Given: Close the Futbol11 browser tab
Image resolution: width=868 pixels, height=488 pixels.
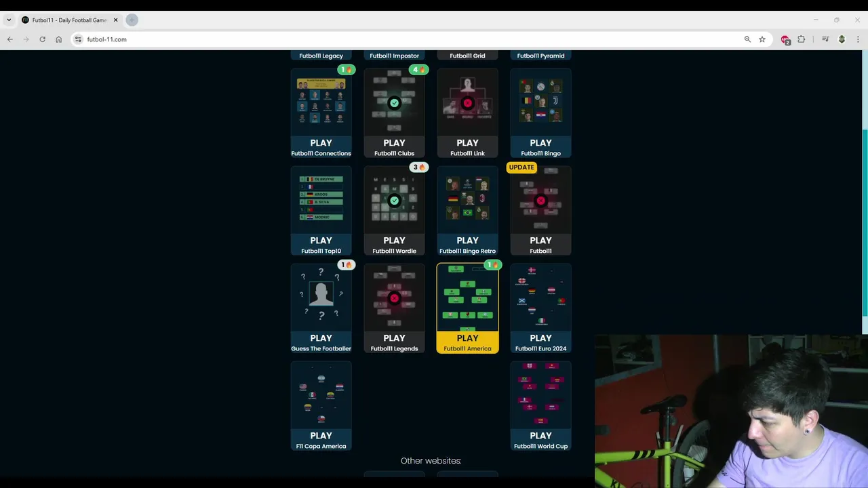Looking at the screenshot, I should [115, 20].
